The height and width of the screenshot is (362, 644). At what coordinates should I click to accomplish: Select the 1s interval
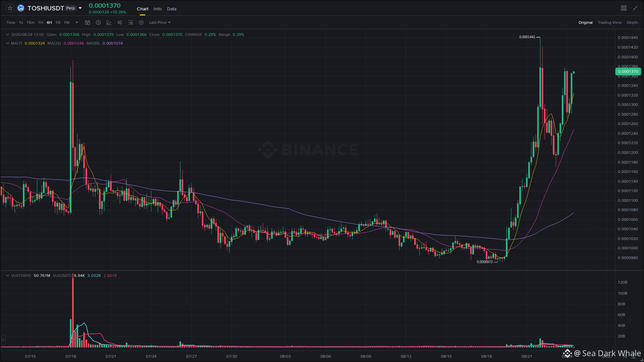click(x=21, y=22)
